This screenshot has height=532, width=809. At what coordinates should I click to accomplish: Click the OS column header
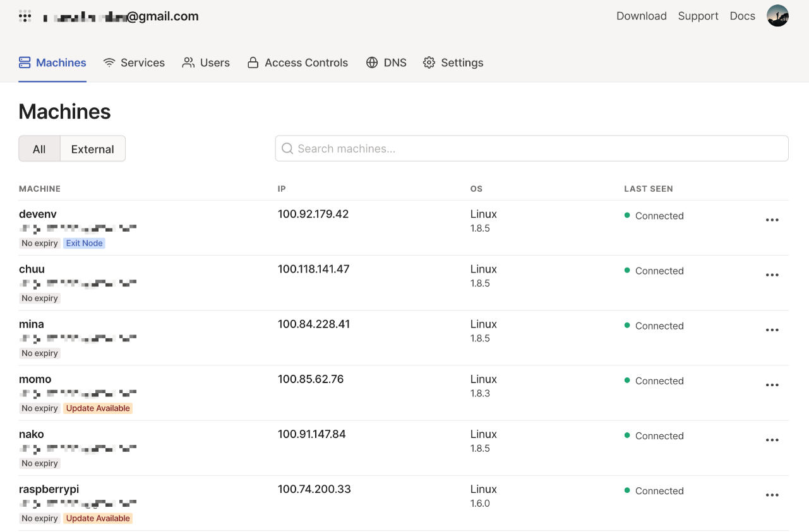pyautogui.click(x=476, y=189)
